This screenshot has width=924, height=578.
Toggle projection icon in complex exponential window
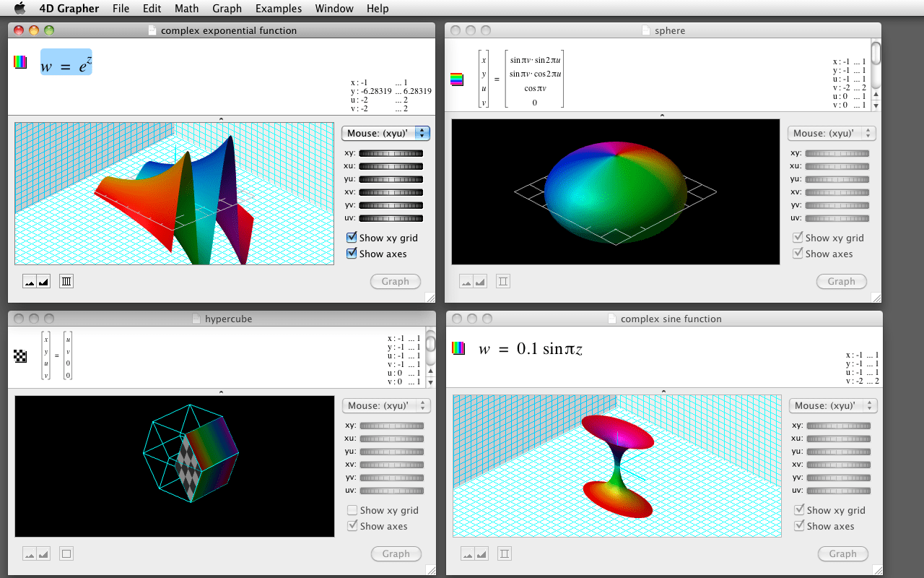[x=66, y=281]
